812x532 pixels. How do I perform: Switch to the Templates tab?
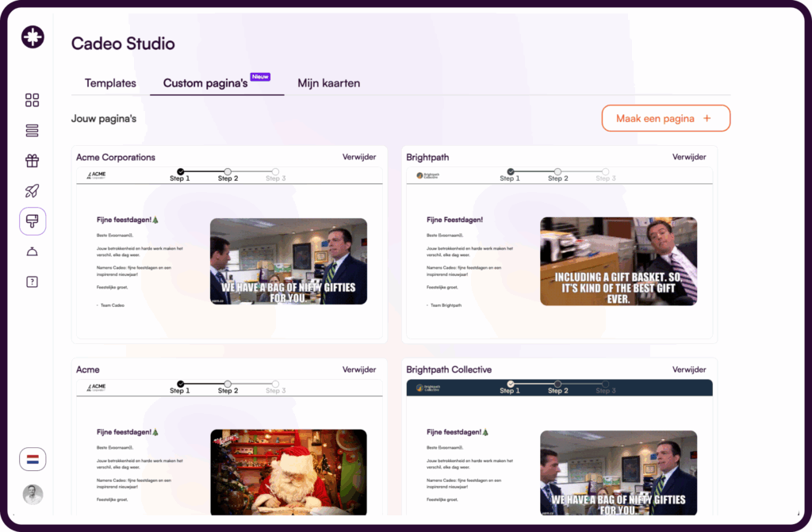point(110,83)
